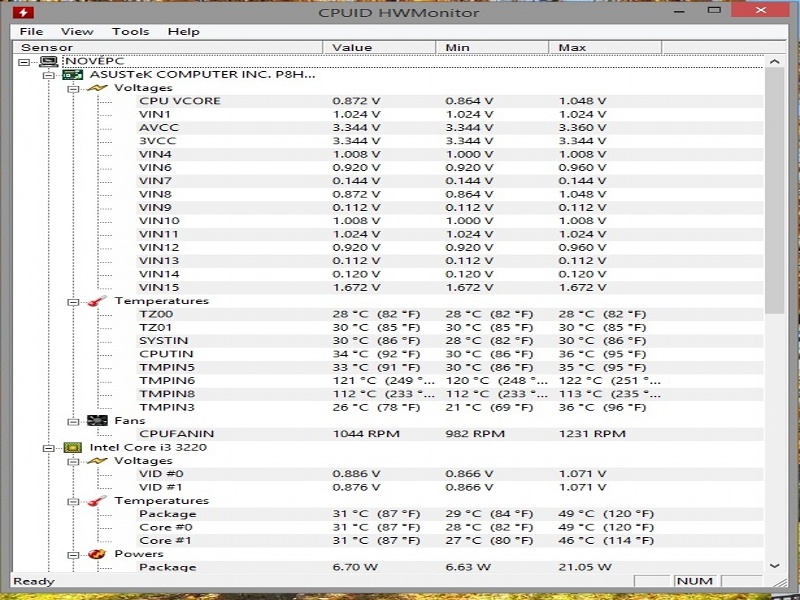Select the 3VCC voltage row

tap(450, 141)
